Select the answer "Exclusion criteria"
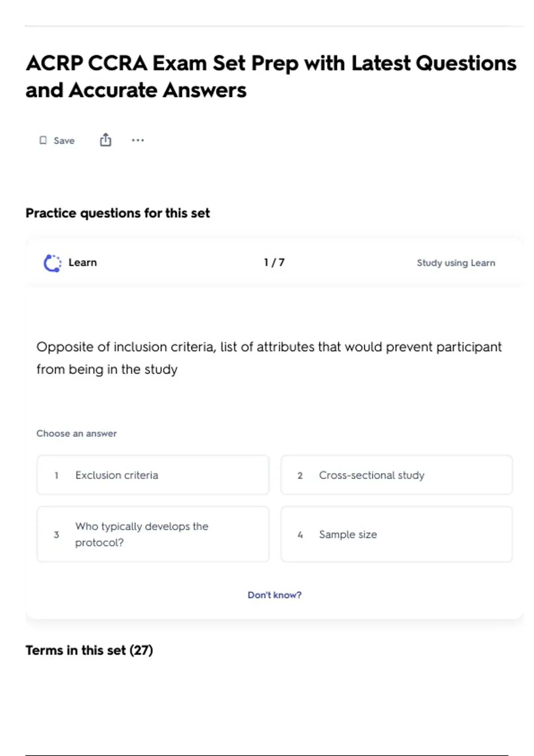The width and height of the screenshot is (534, 756). point(117,475)
